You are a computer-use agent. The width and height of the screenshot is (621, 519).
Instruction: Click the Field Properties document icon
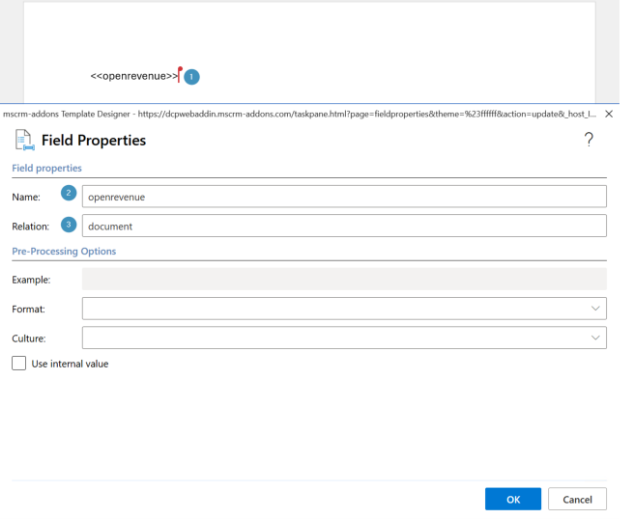coord(24,141)
